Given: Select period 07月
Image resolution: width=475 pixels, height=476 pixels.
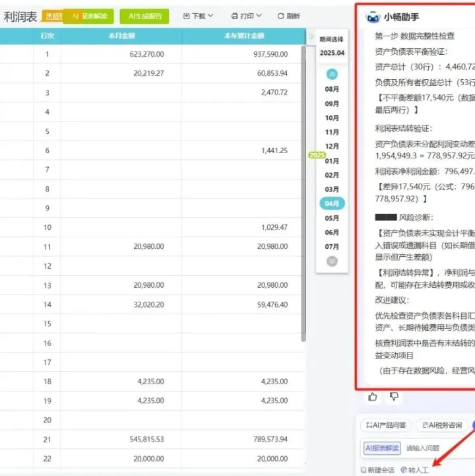Looking at the screenshot, I should tap(332, 246).
